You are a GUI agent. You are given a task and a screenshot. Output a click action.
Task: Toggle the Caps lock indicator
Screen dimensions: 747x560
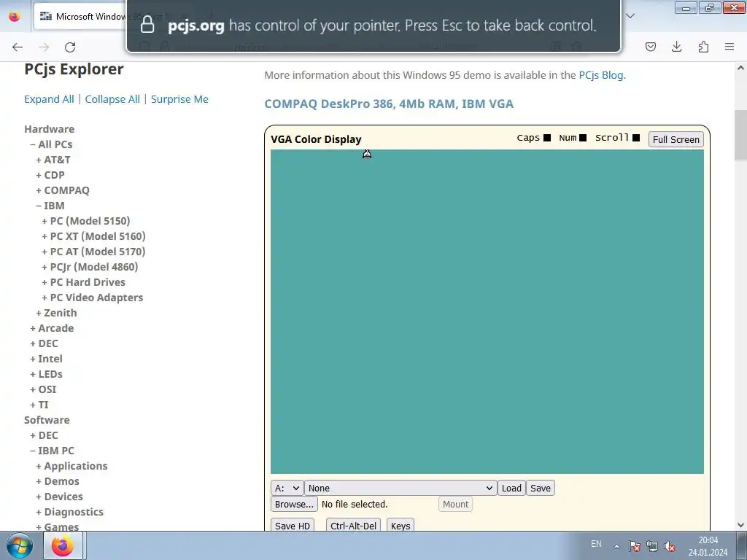(x=547, y=138)
